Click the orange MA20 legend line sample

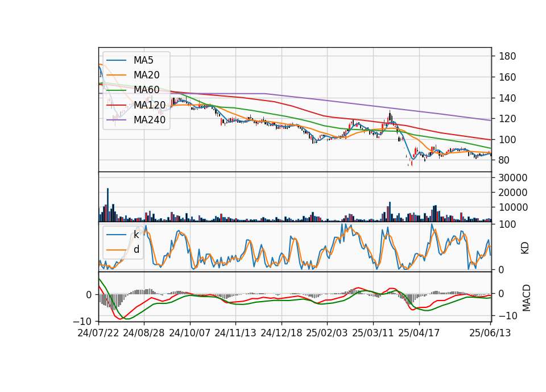(x=116, y=75)
